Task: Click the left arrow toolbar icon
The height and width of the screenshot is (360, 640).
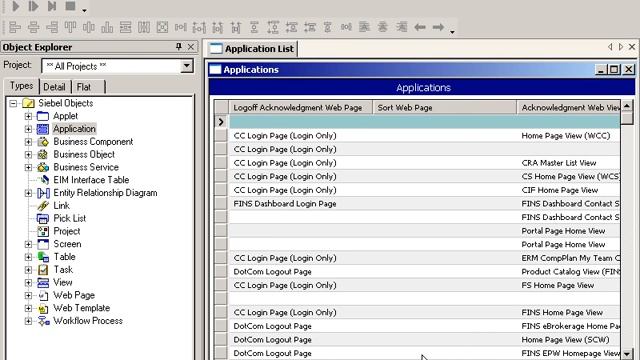Action: coord(420,27)
